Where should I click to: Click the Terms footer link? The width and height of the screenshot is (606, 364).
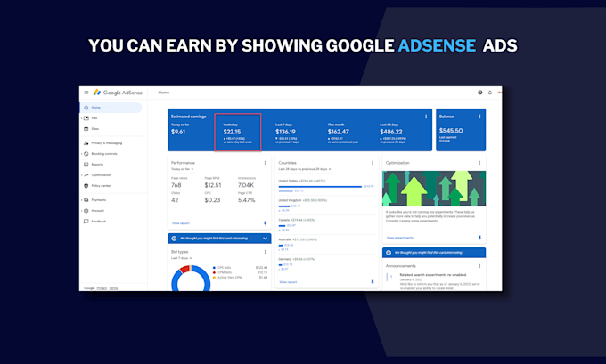[x=113, y=288]
